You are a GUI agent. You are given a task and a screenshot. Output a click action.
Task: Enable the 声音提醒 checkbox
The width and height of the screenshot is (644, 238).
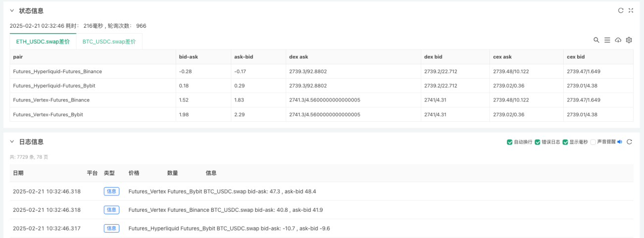tap(593, 142)
